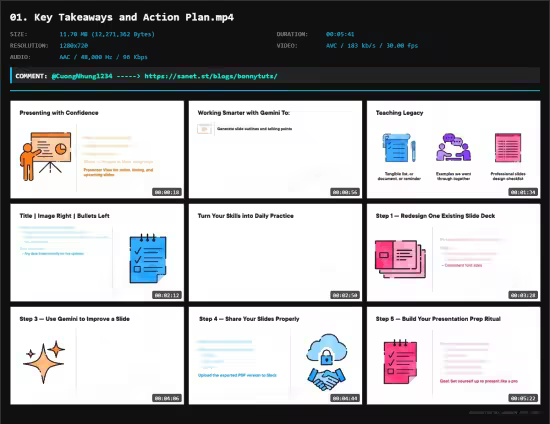Screen dimensions: 550x424
Task: Click the cloud with padlock icon
Action: click(327, 349)
